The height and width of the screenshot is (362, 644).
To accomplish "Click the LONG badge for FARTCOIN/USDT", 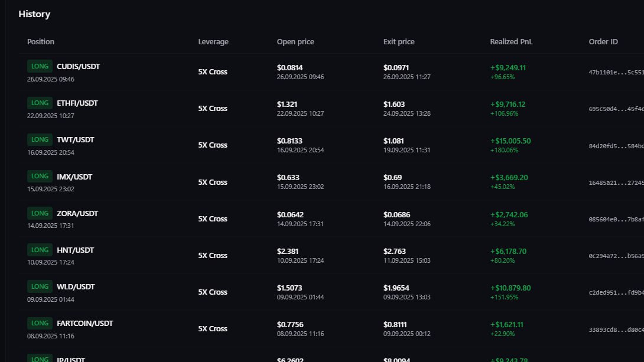I will [x=40, y=323].
